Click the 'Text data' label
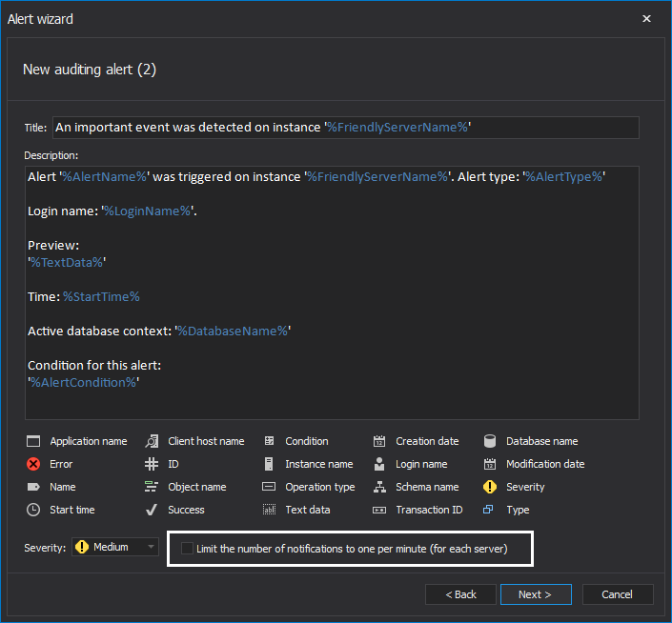 pyautogui.click(x=308, y=510)
